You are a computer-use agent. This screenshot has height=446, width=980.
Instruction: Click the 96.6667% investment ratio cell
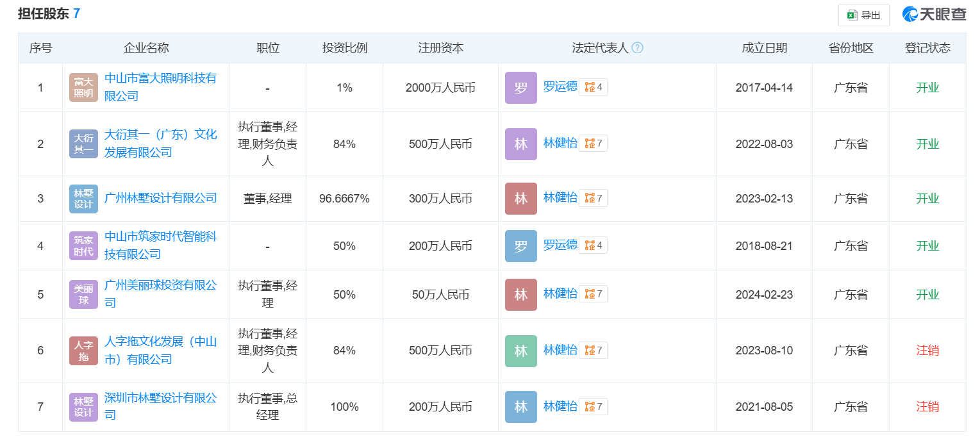coord(344,199)
